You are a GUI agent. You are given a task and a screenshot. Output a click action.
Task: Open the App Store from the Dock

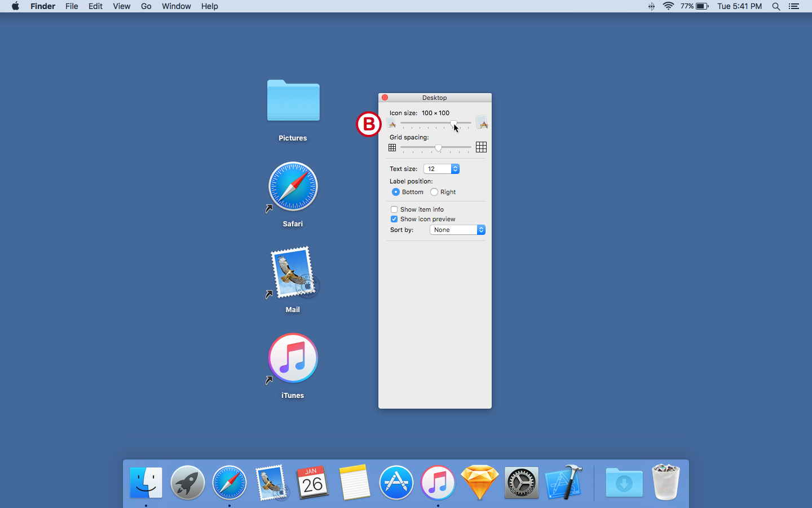(x=396, y=483)
